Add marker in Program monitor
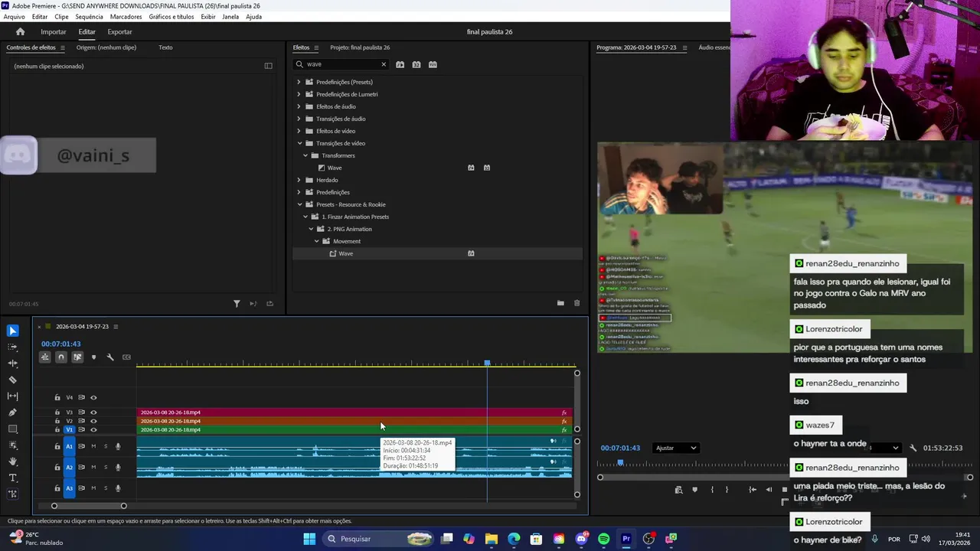 click(695, 490)
